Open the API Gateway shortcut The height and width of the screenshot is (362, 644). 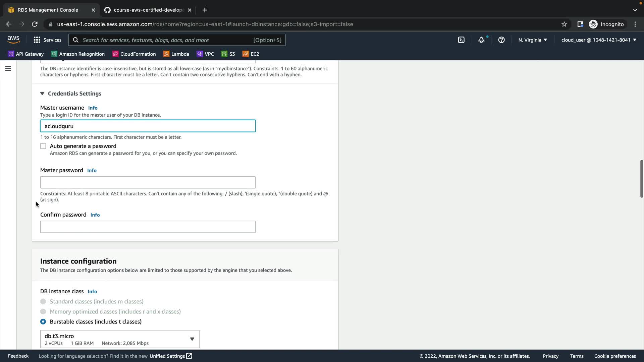26,54
